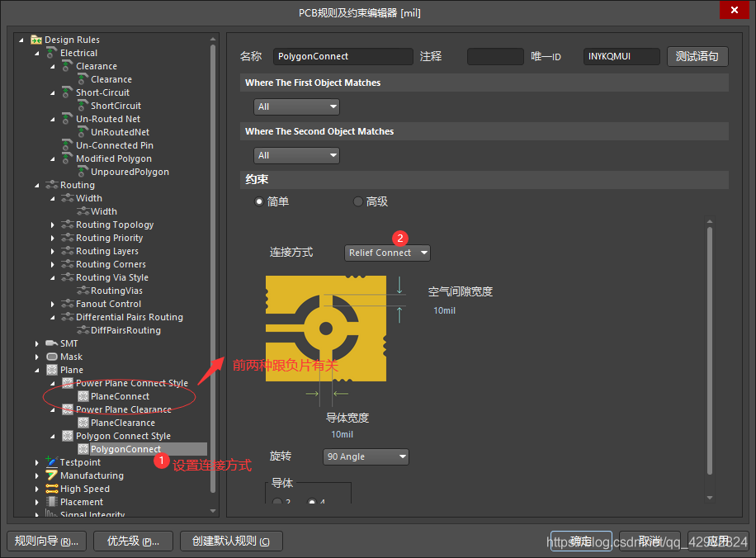
Task: Select the DiffPairsRouting rule item
Action: 125,330
